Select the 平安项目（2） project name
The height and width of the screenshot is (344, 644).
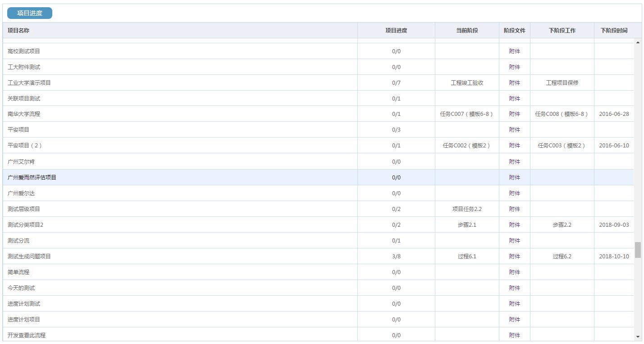25,146
